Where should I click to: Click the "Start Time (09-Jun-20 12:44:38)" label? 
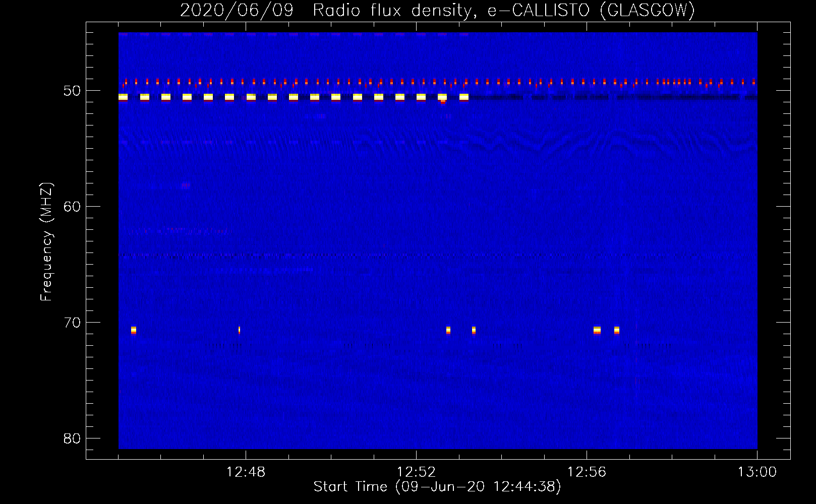click(x=437, y=487)
